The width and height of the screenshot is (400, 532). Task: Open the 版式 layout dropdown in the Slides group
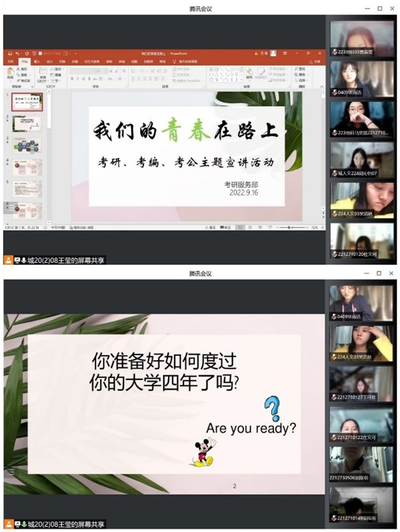[x=57, y=69]
